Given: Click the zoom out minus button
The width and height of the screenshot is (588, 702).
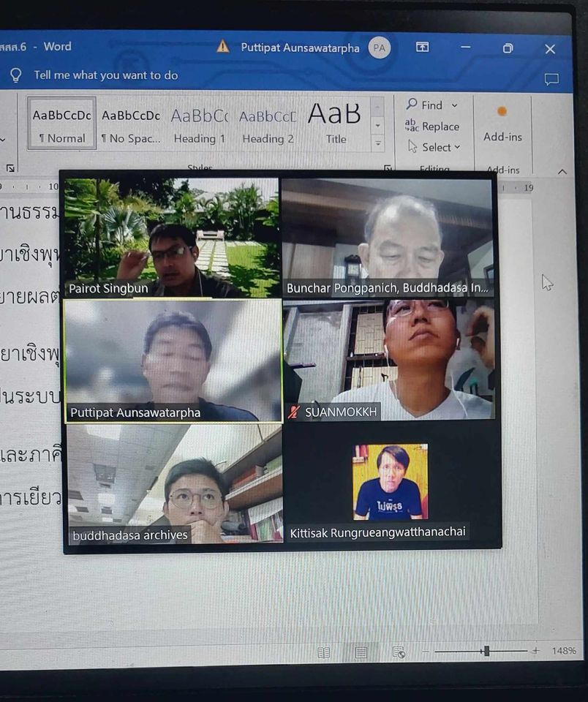Looking at the screenshot, I should coord(425,651).
